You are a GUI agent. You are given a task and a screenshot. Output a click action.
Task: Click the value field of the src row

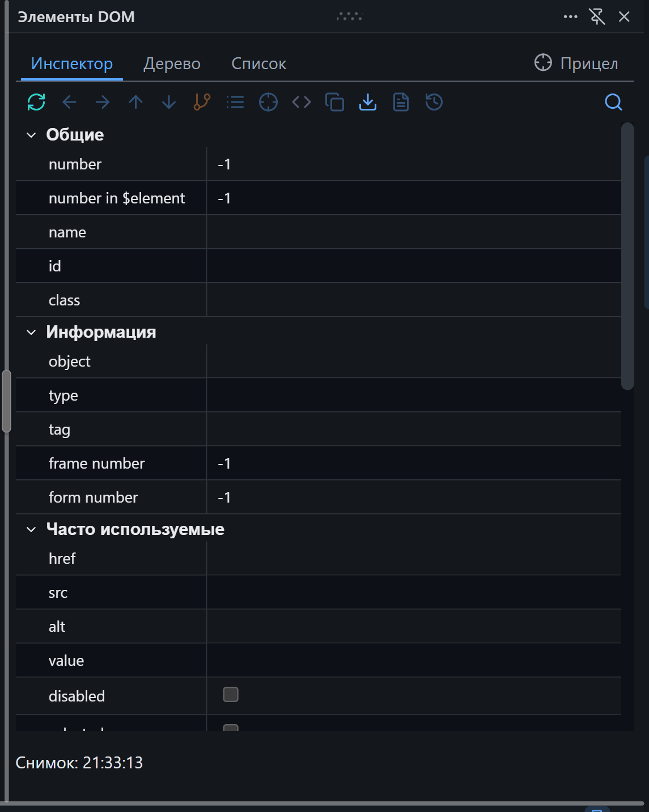(414, 592)
